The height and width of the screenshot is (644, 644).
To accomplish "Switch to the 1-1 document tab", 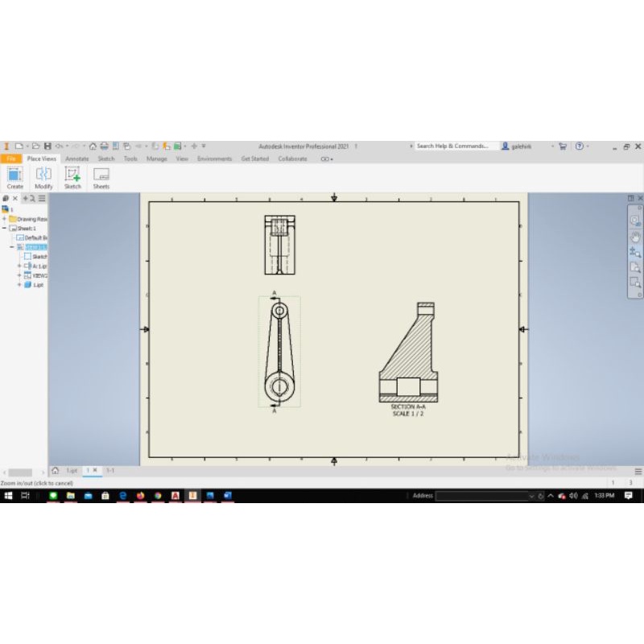I will click(110, 471).
